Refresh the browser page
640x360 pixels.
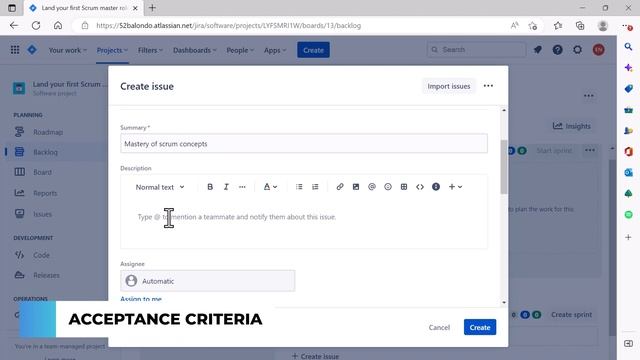coord(36,25)
